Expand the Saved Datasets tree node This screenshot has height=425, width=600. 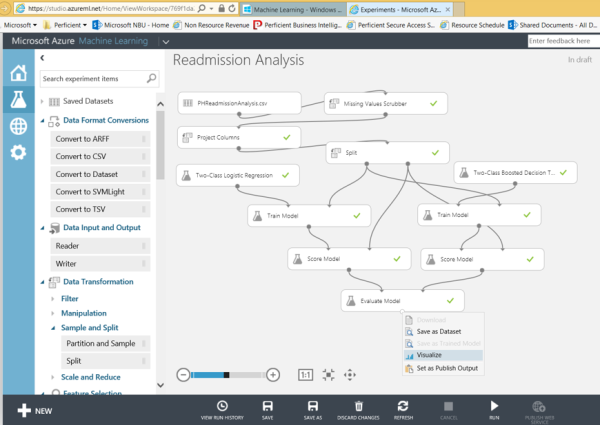[42, 101]
